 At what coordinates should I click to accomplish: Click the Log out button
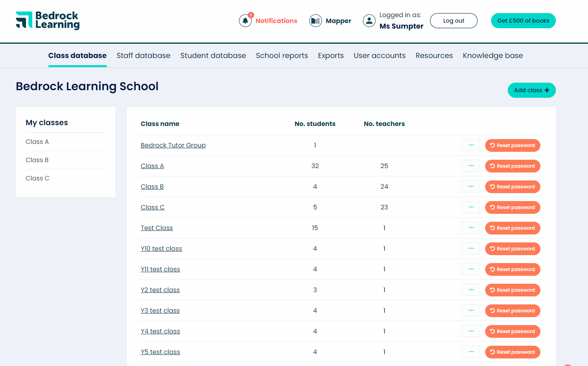453,21
